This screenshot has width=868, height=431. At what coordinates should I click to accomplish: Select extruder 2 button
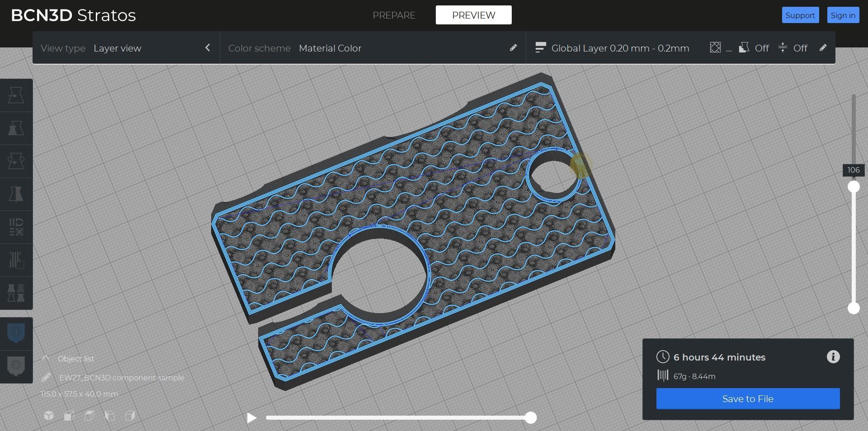tap(16, 366)
